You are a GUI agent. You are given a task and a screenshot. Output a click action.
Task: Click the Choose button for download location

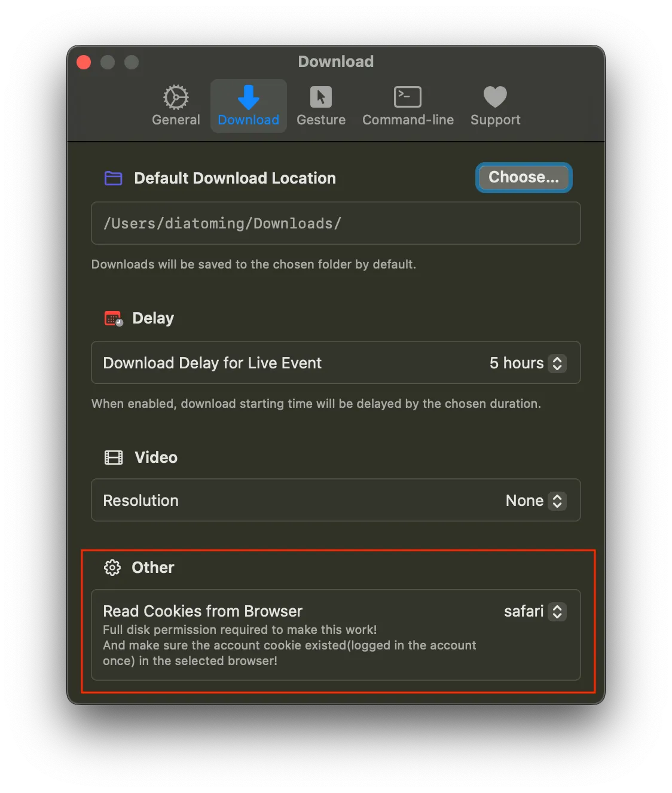523,177
